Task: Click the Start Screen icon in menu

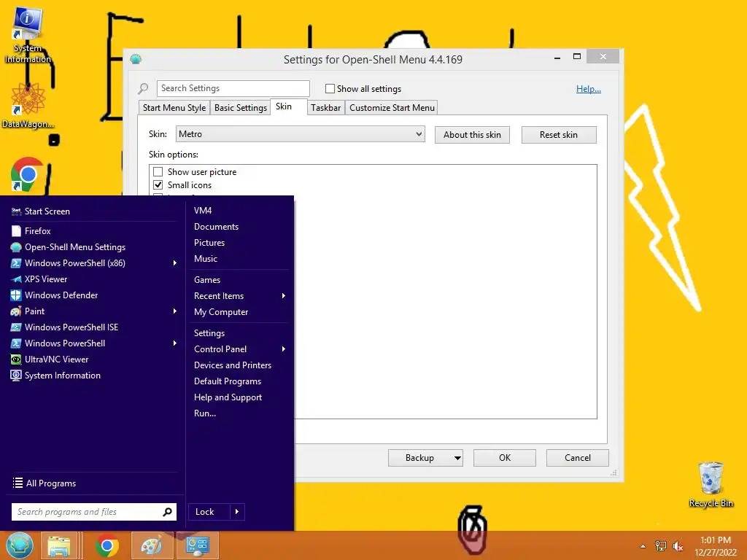Action: coord(16,211)
